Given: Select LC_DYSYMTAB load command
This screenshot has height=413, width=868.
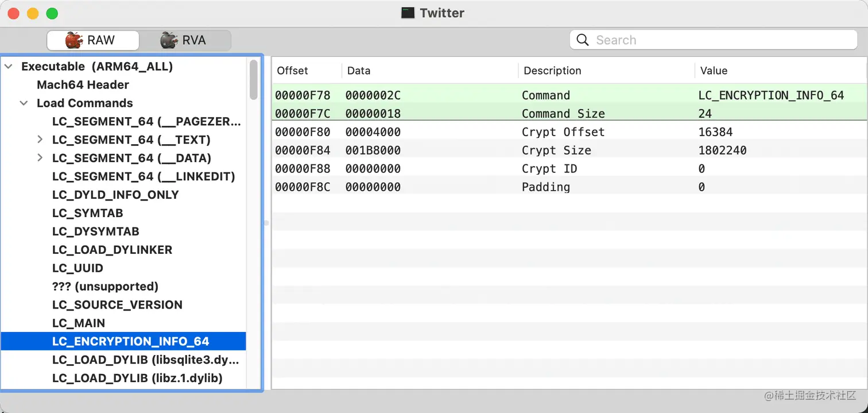Looking at the screenshot, I should pyautogui.click(x=124, y=231).
